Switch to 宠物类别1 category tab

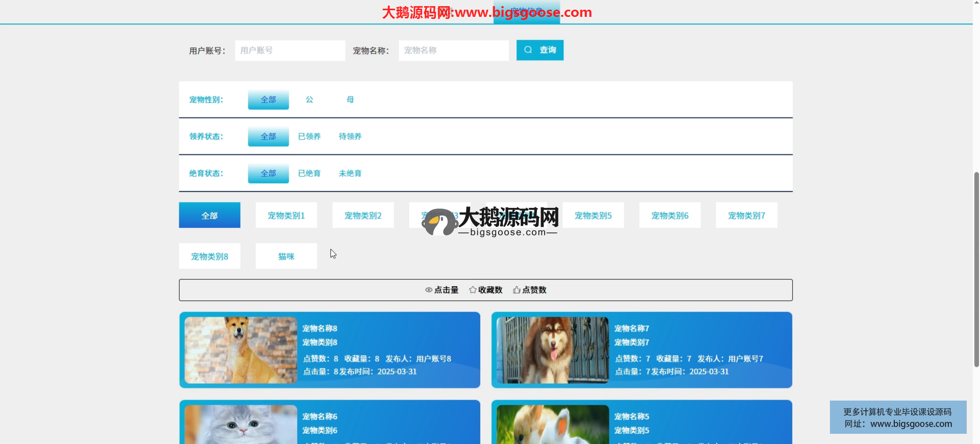point(286,215)
